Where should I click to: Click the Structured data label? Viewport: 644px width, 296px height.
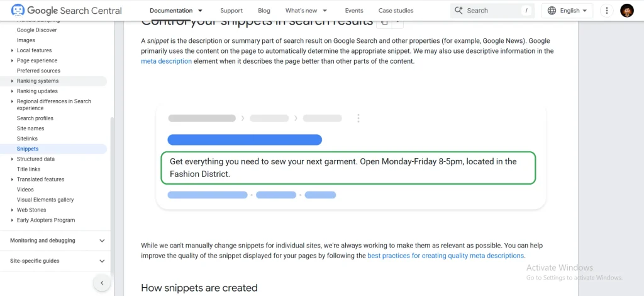click(36, 159)
